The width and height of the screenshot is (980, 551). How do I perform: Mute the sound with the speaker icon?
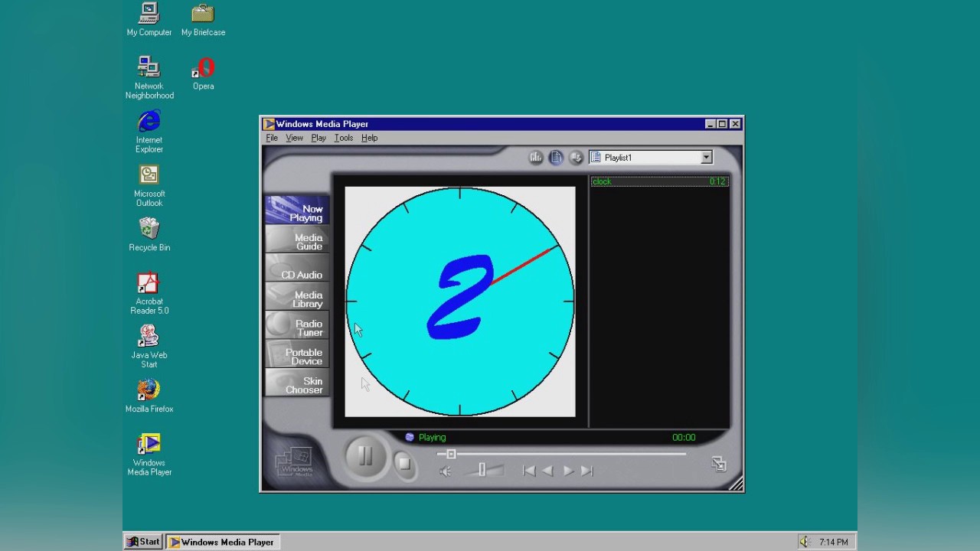point(446,471)
